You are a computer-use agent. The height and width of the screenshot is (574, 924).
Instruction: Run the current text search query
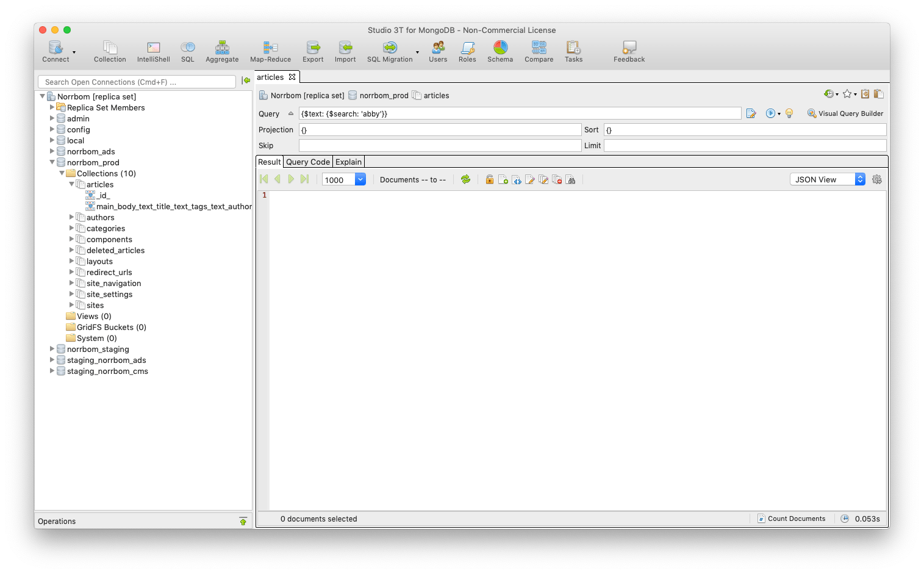pyautogui.click(x=771, y=113)
